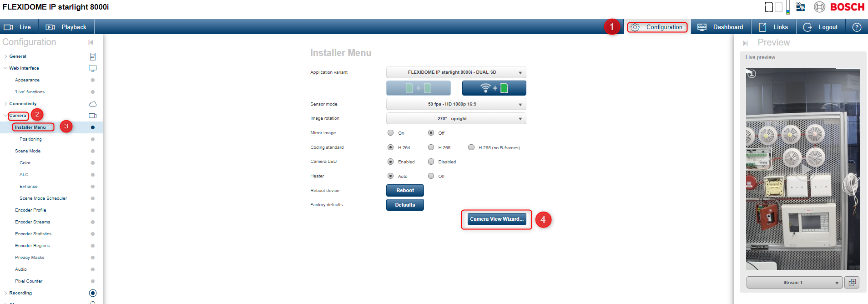Set Mirror image to On

[x=390, y=133]
